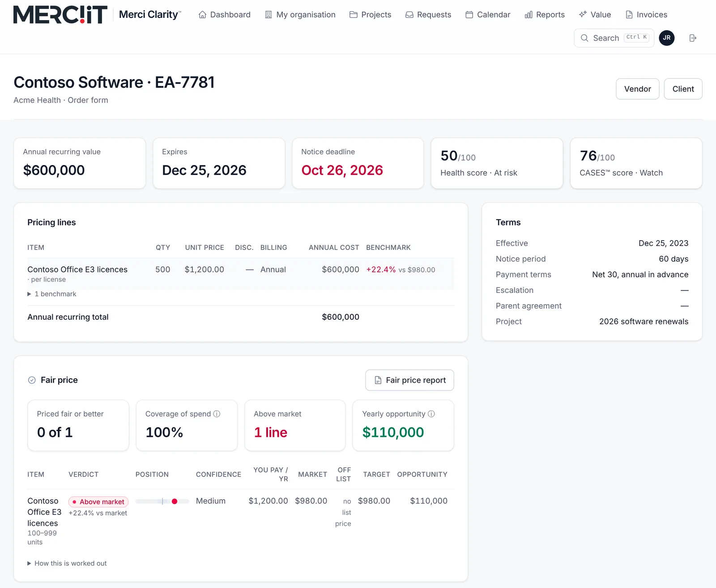Click the Fair price check circle icon

32,380
